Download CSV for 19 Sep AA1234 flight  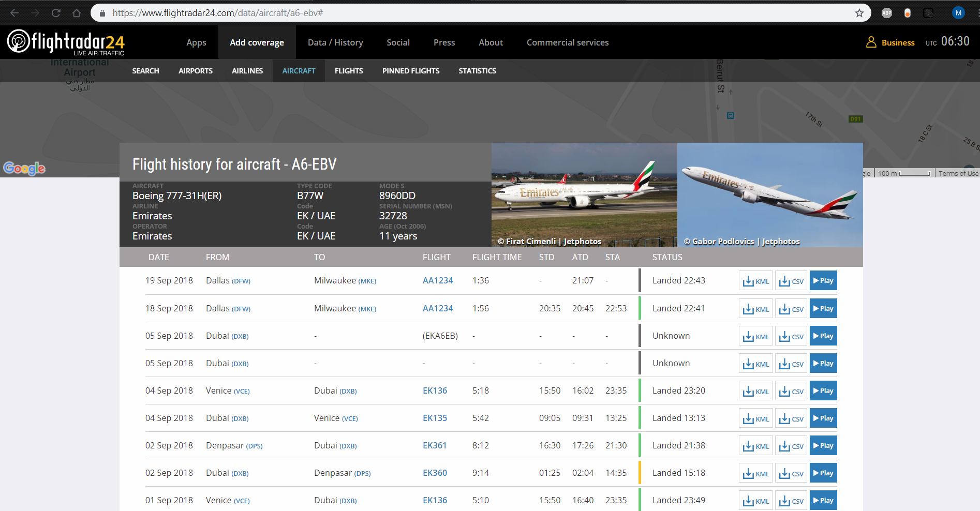[x=791, y=281]
